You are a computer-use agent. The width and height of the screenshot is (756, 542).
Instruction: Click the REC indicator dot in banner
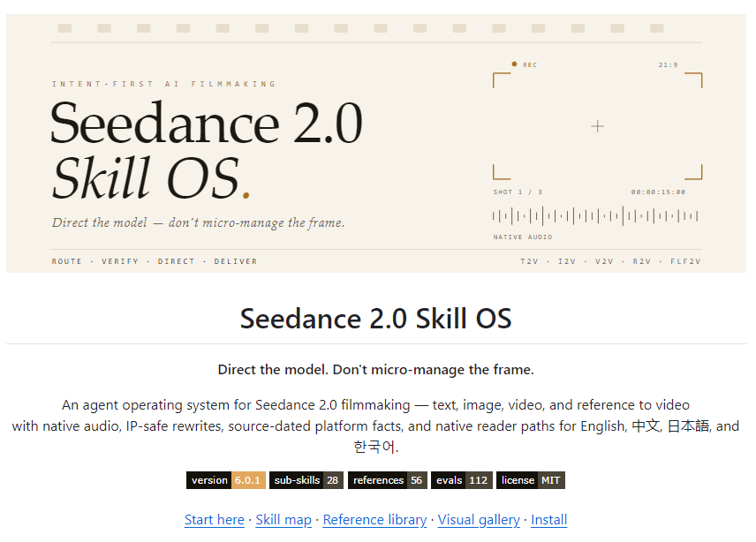[514, 64]
